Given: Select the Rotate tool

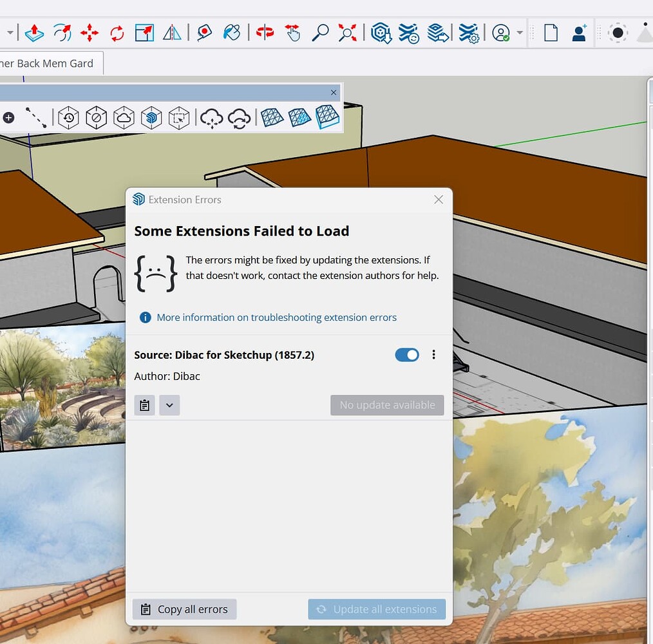Looking at the screenshot, I should (117, 33).
